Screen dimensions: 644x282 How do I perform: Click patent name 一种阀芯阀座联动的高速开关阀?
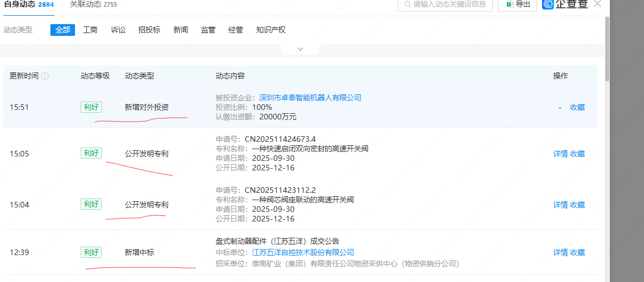tap(303, 200)
